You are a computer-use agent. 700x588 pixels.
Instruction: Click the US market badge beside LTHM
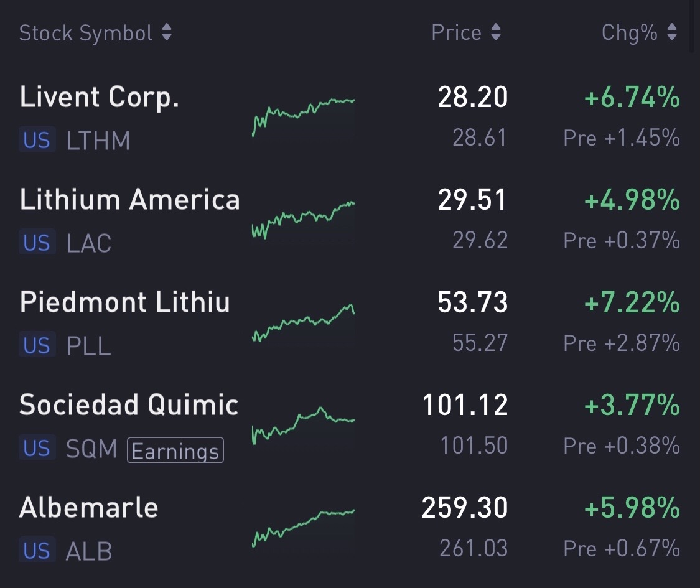tap(37, 139)
